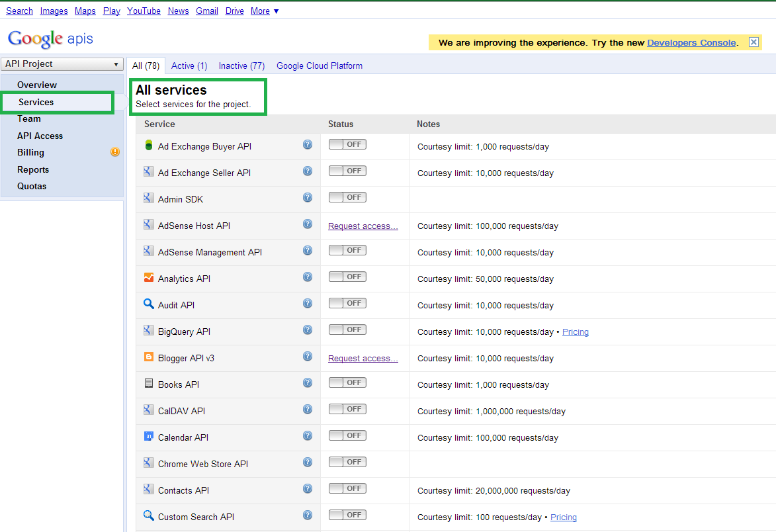Click the orange Analytics API chart icon
Screen dimensions: 776x532
(148, 277)
